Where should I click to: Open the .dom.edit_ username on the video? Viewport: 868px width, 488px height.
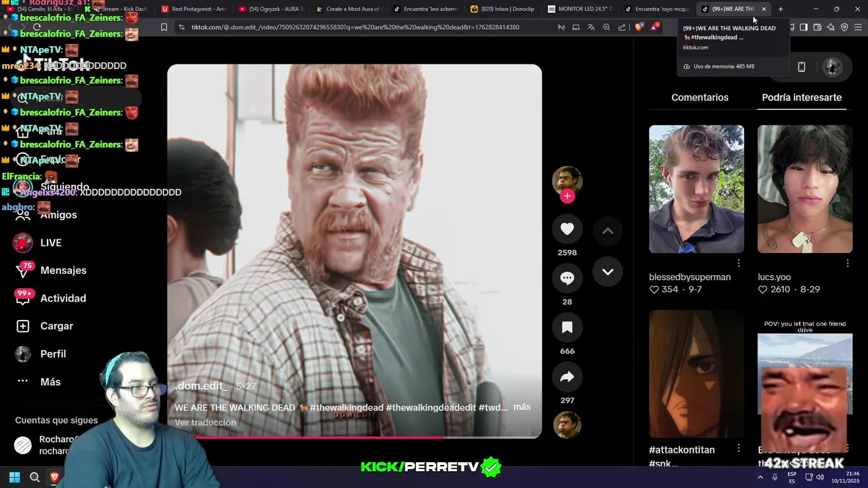pos(201,386)
